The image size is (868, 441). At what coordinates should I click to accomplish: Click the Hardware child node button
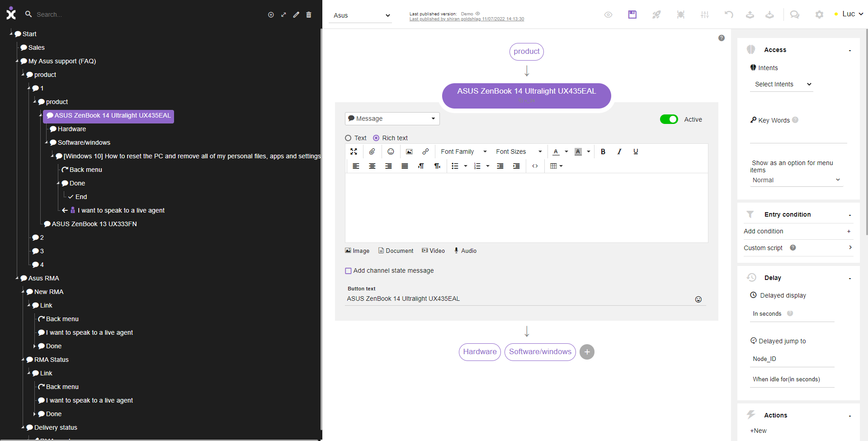[x=480, y=352]
